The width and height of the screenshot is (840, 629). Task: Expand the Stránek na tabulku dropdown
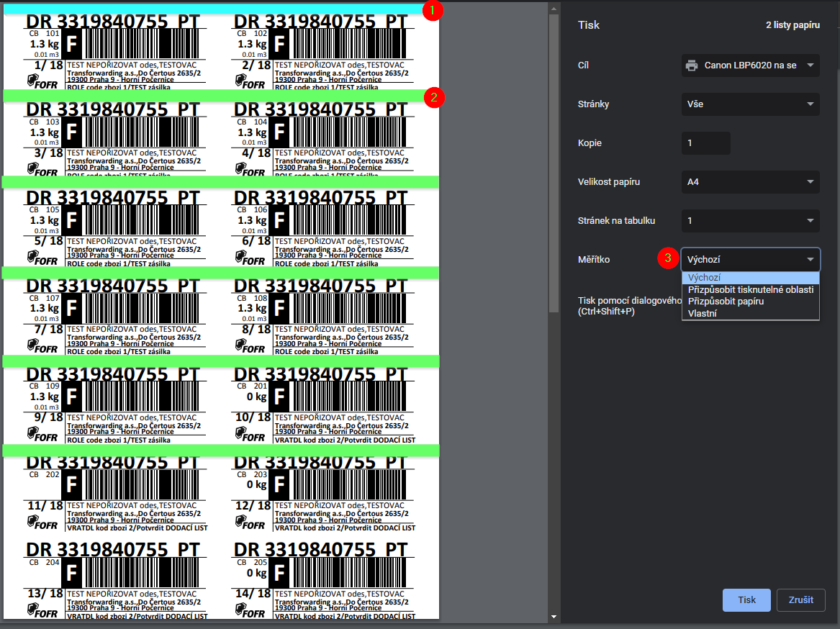pyautogui.click(x=750, y=221)
